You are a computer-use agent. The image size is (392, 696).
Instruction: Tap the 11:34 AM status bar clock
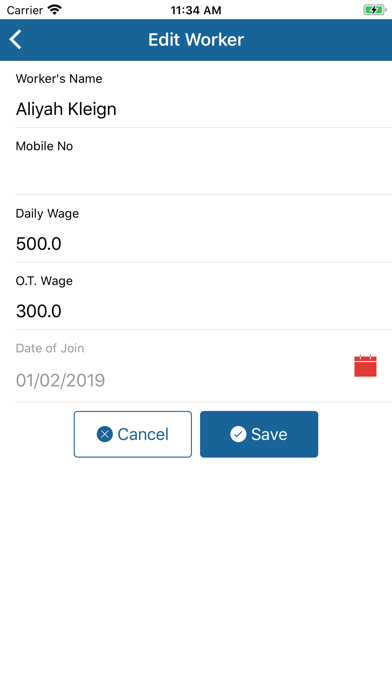coord(196,10)
